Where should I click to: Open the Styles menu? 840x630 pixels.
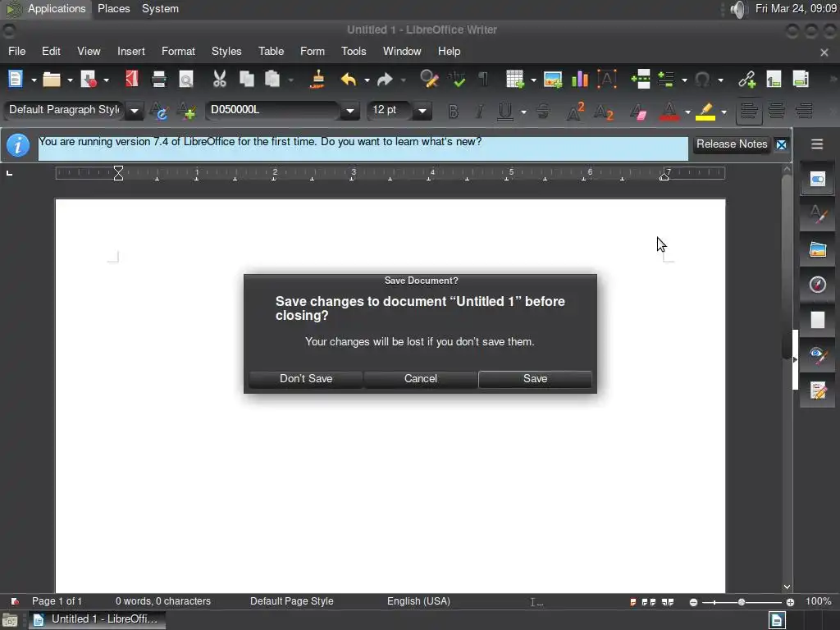[226, 52]
